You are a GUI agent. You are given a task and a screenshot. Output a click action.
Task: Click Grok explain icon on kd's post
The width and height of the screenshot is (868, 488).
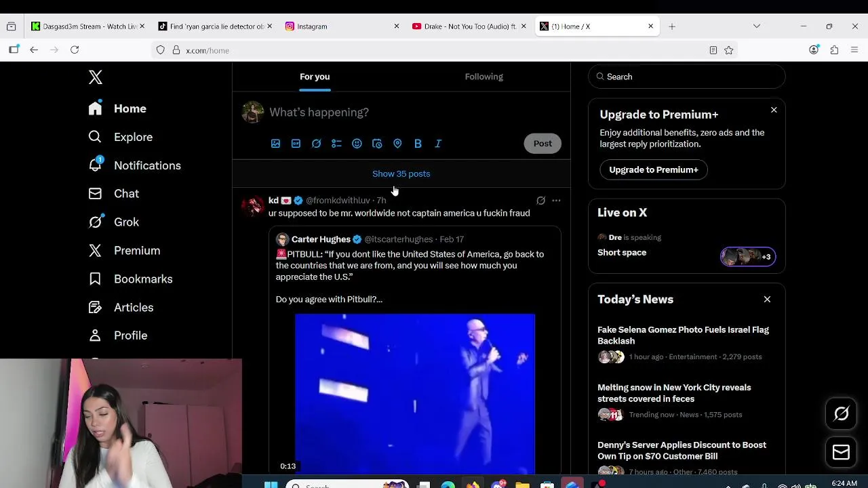click(540, 201)
